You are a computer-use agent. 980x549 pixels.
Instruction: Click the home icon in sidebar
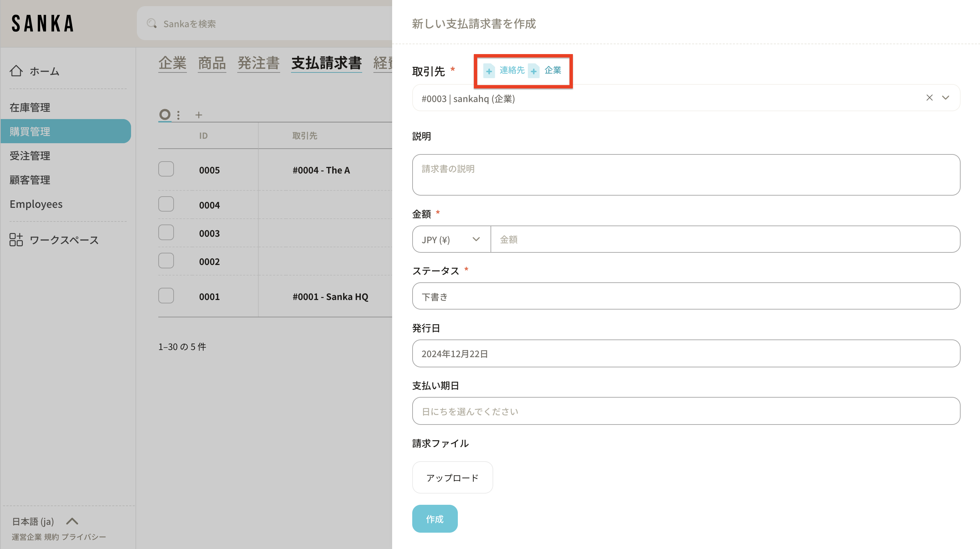pyautogui.click(x=16, y=71)
